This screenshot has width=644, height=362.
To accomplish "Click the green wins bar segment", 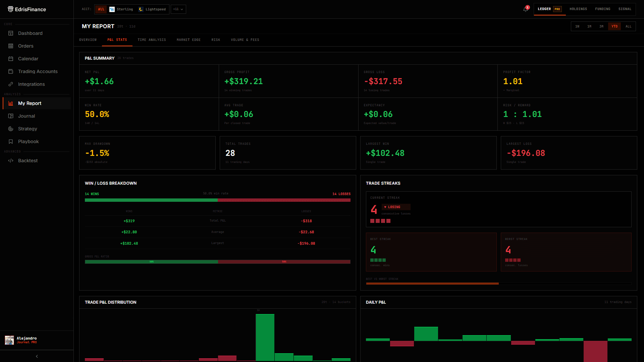I will (151, 200).
